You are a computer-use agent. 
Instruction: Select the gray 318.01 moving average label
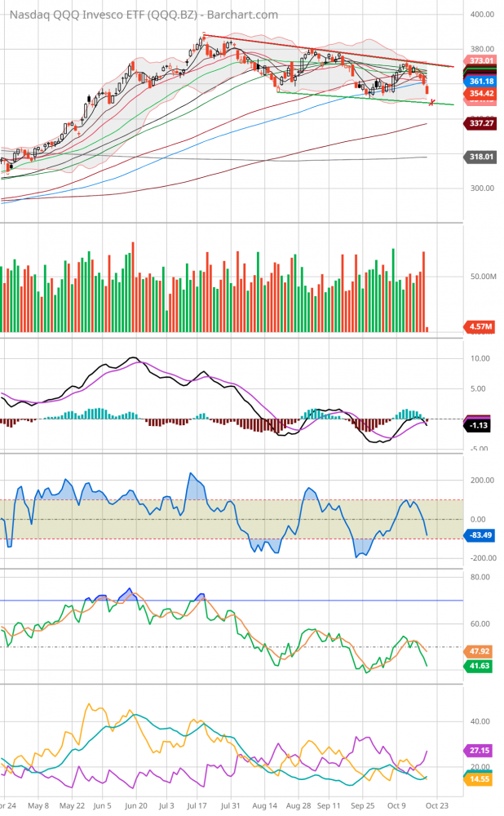click(481, 157)
